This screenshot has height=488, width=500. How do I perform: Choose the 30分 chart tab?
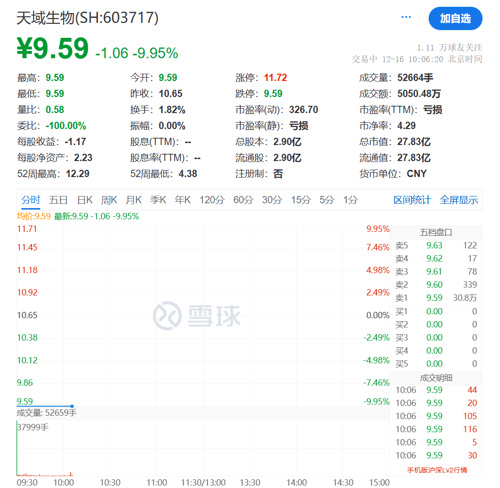272,200
